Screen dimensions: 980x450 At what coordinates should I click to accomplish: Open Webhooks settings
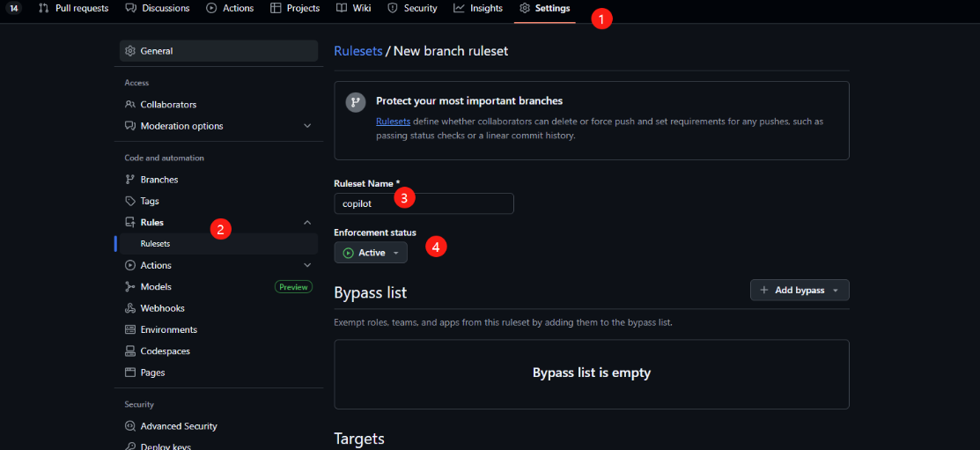218,308
